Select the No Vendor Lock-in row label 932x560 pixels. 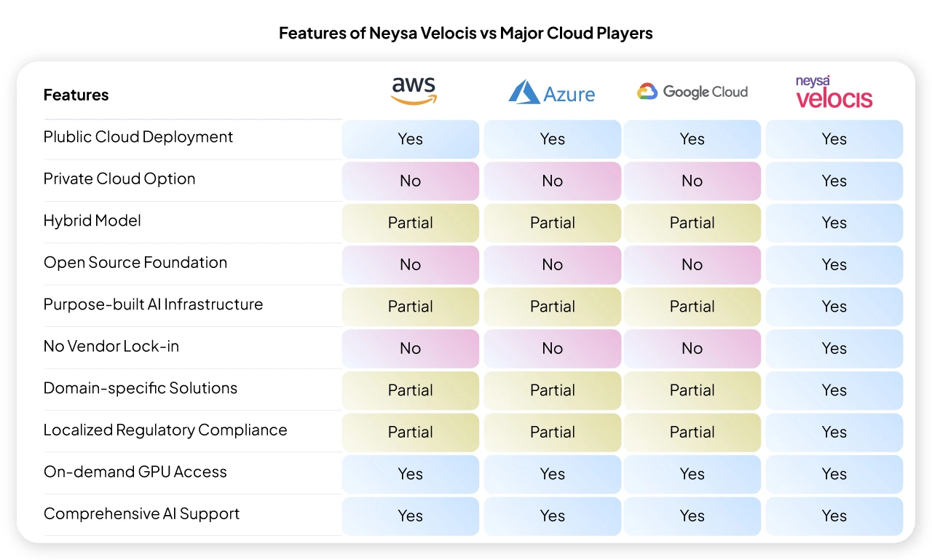pyautogui.click(x=111, y=347)
